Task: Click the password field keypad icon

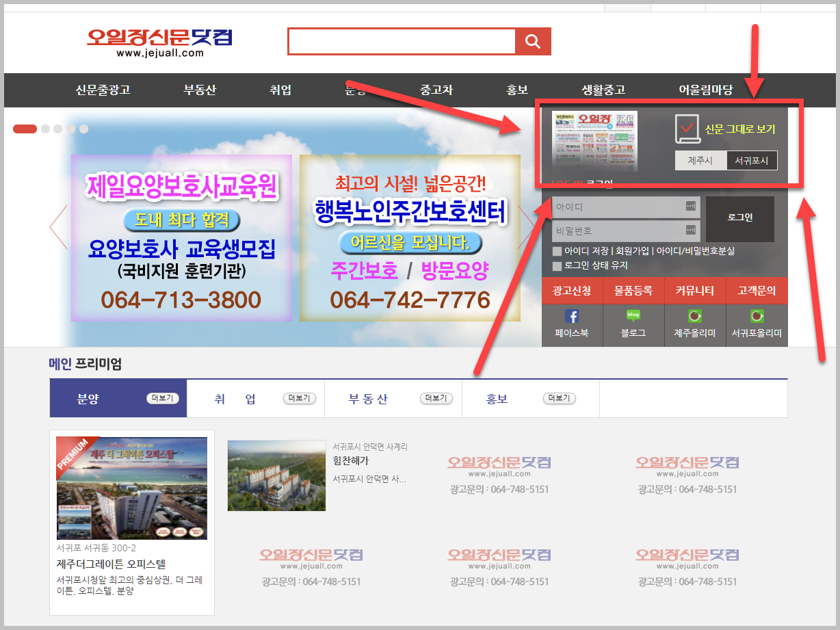Action: pyautogui.click(x=690, y=230)
